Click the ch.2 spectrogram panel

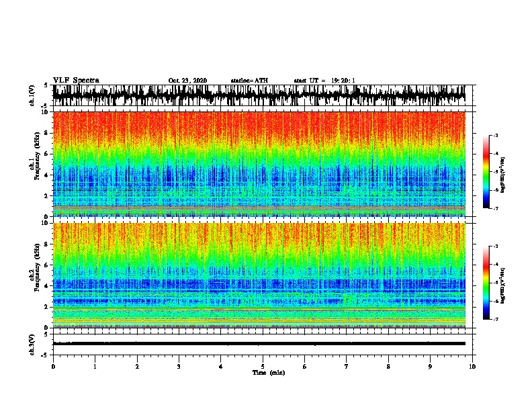tap(259, 275)
